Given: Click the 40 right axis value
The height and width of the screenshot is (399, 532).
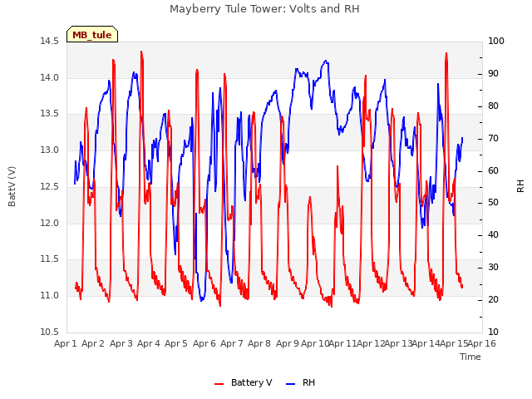Looking at the screenshot, I should 493,234.
